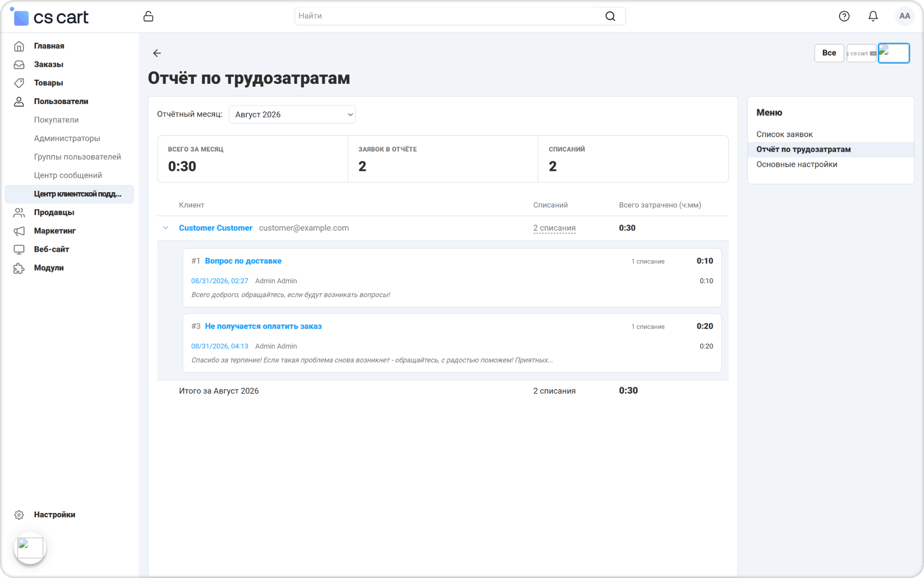Select the highlighted storefront thumbnail button
Screen dimensions: 924x578
pyautogui.click(x=894, y=53)
